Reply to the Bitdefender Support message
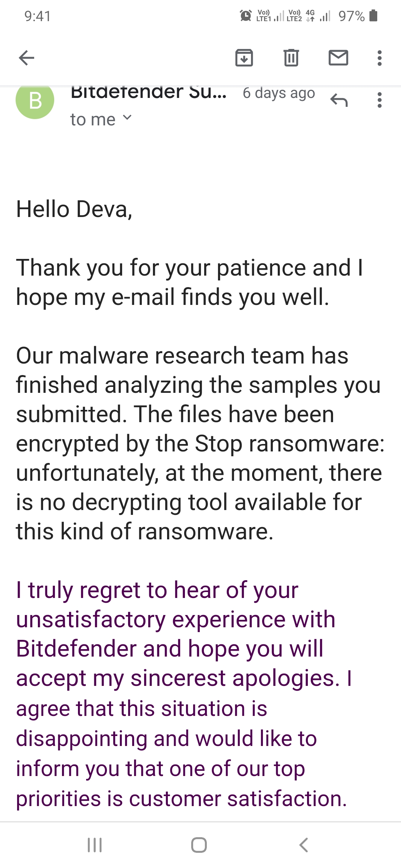This screenshot has width=401, height=868. pos(339,100)
